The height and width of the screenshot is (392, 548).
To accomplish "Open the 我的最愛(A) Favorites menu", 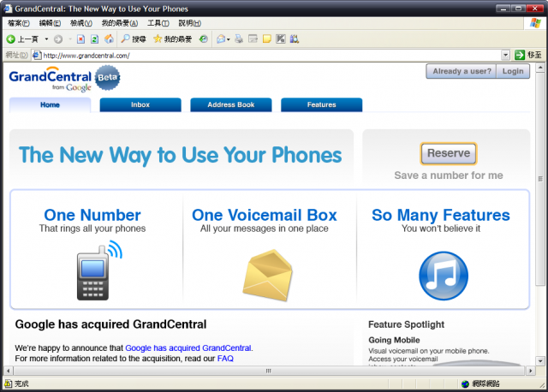I will coord(120,23).
